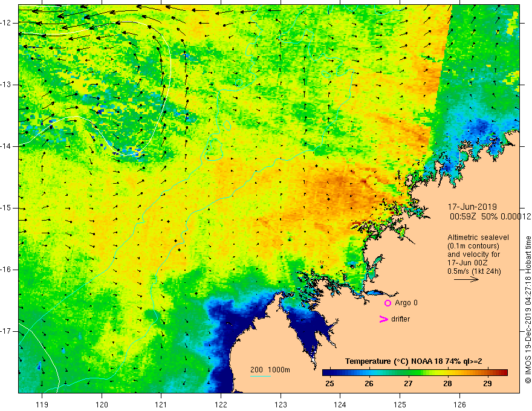The height and width of the screenshot is (411, 532).
Task: Click the '17-Jun-2019' date text
Action: pos(472,207)
